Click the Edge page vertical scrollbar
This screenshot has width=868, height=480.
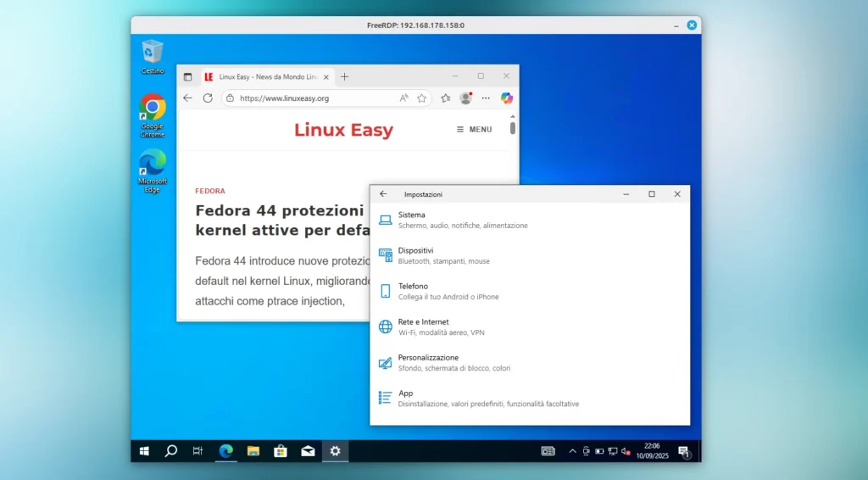click(x=513, y=128)
